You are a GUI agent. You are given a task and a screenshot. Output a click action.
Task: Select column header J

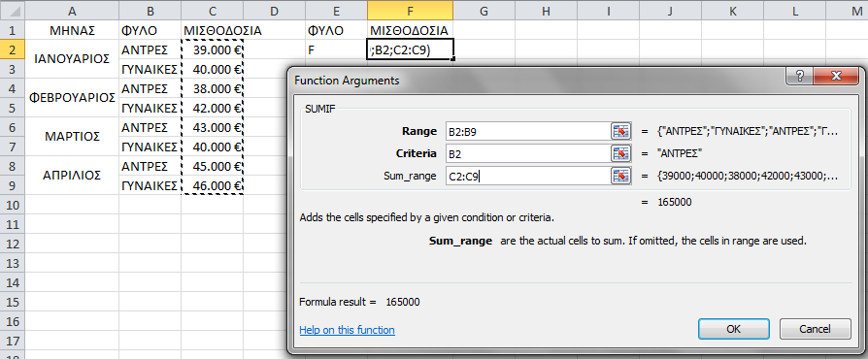click(x=670, y=10)
